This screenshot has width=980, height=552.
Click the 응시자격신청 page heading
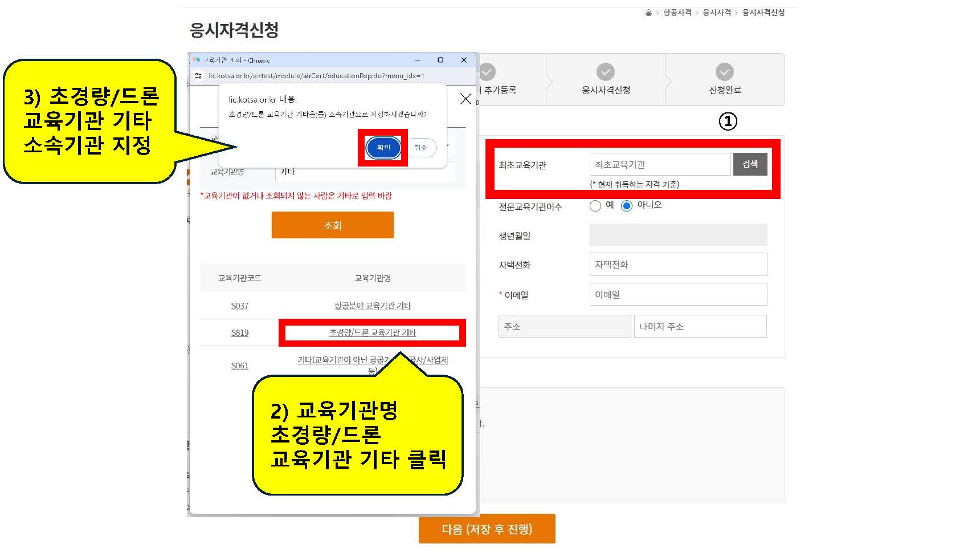click(234, 30)
